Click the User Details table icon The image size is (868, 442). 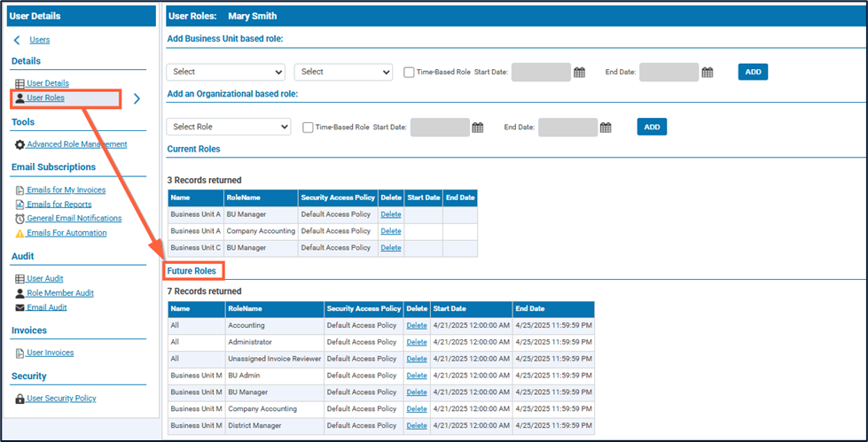tap(20, 83)
